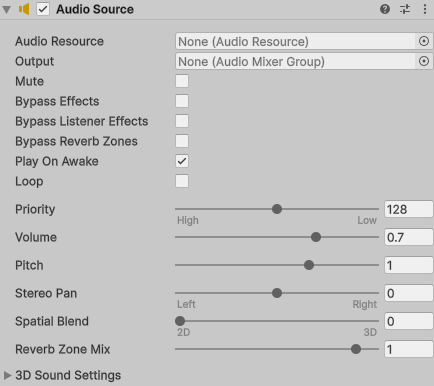Click the orange Audio Source speaker icon
434x386 pixels.
(x=24, y=9)
